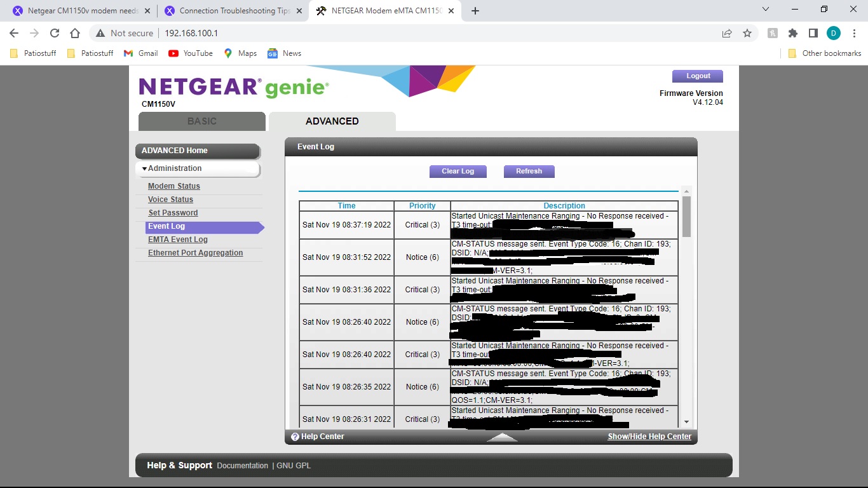Click the Clear Log button

click(x=458, y=171)
